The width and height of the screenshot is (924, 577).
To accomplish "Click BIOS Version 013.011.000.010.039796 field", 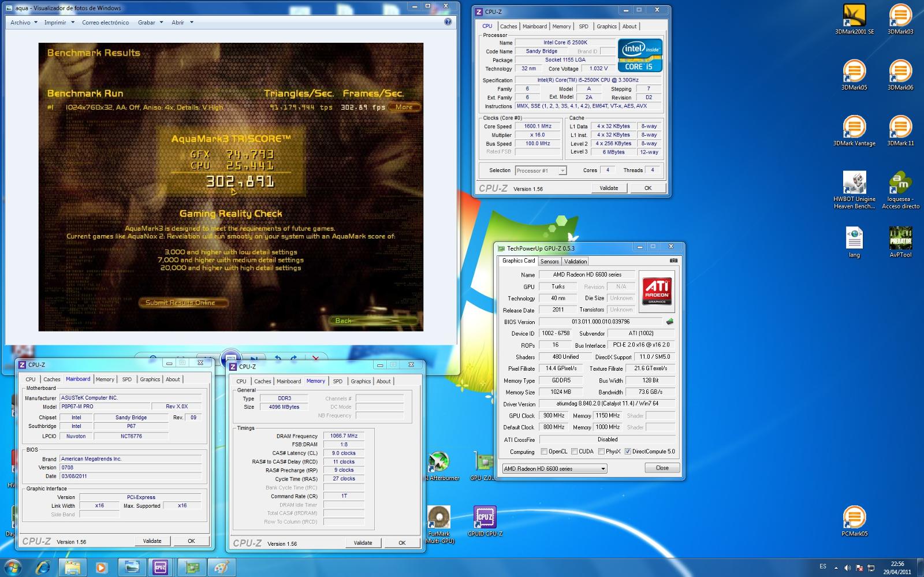I will (601, 322).
